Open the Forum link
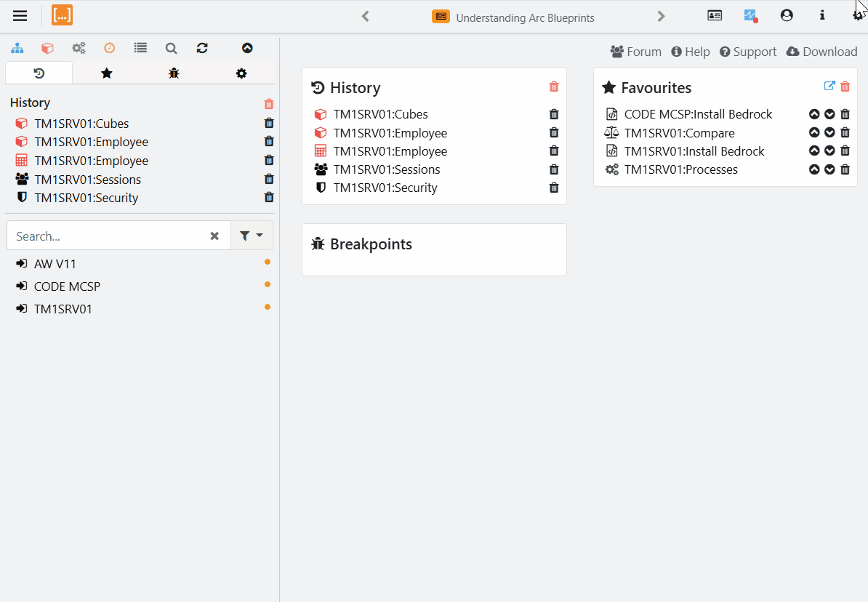This screenshot has height=602, width=868. point(636,52)
